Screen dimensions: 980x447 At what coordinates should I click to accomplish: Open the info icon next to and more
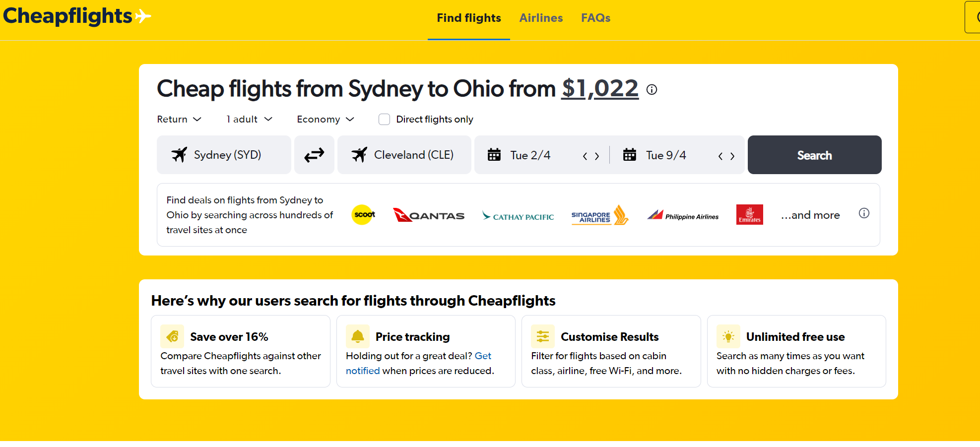864,213
